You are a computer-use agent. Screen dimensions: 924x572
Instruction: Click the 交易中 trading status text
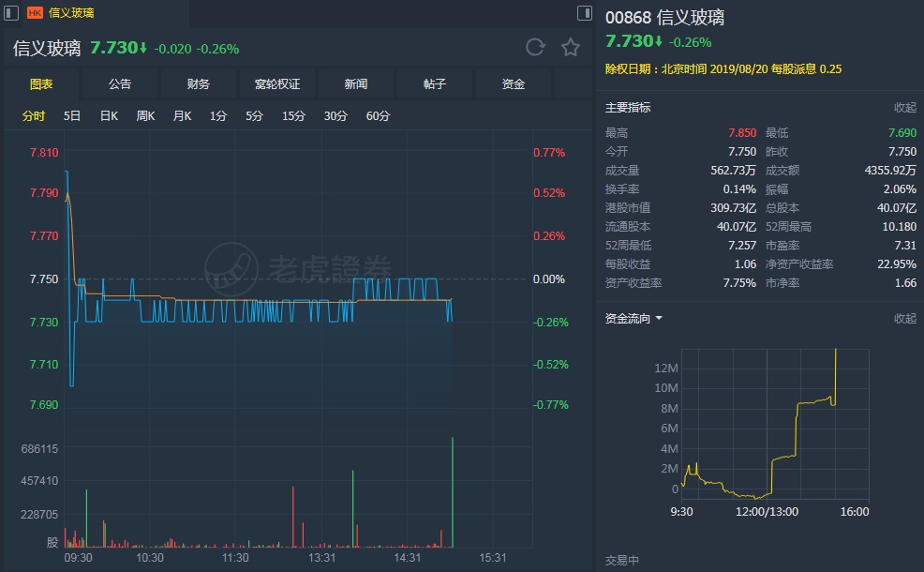pos(621,560)
